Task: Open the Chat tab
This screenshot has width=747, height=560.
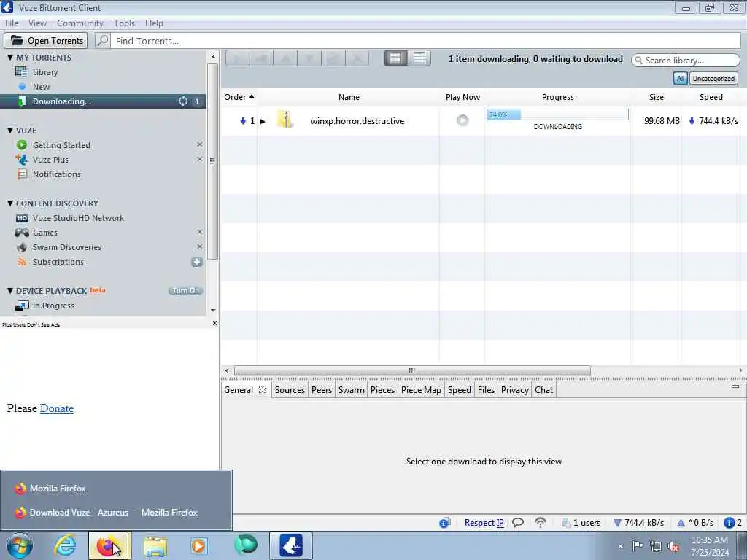Action: point(543,390)
